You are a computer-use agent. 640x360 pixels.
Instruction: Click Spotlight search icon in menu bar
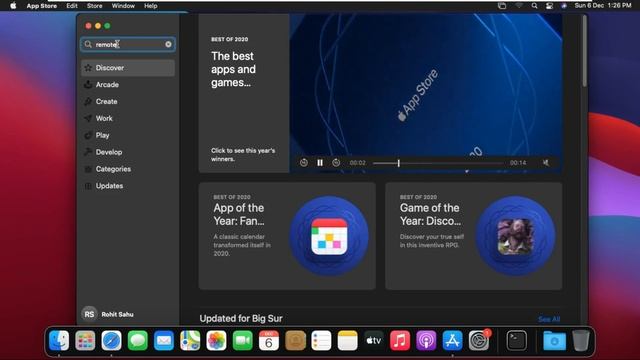pyautogui.click(x=534, y=6)
